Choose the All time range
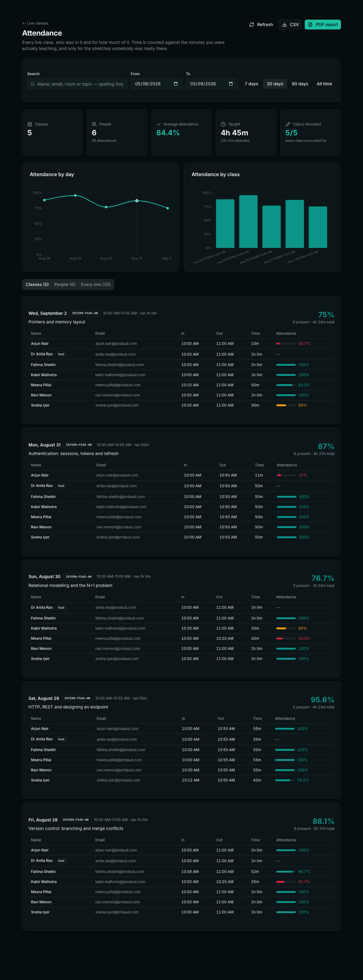 click(324, 84)
